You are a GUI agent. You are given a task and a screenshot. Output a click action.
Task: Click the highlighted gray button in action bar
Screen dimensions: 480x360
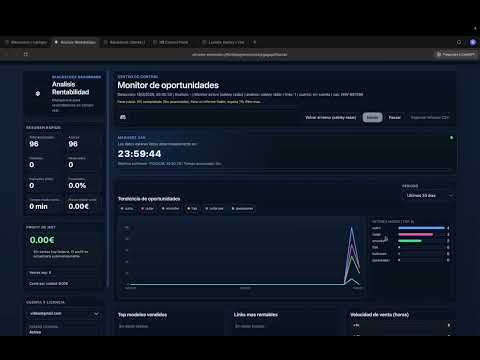coord(372,117)
